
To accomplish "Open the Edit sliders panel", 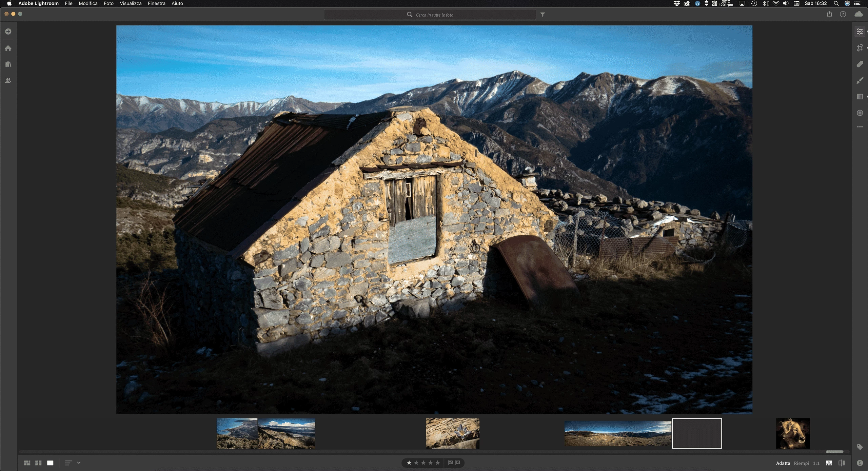I will pos(860,32).
